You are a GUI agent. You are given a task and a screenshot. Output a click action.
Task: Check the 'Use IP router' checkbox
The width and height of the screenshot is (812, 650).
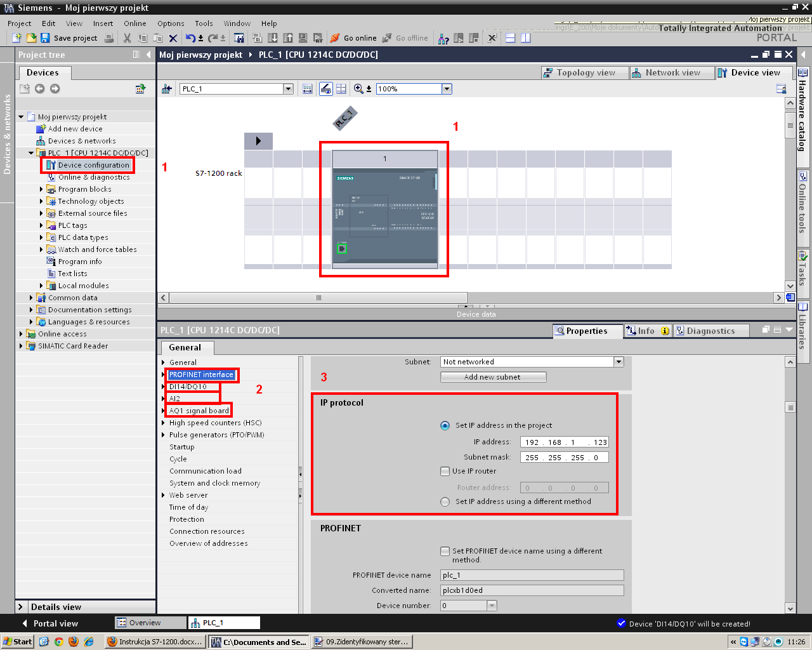pyautogui.click(x=445, y=471)
